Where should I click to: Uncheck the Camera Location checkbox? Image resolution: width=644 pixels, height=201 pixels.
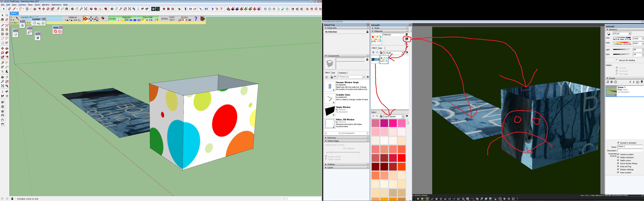(x=618, y=154)
